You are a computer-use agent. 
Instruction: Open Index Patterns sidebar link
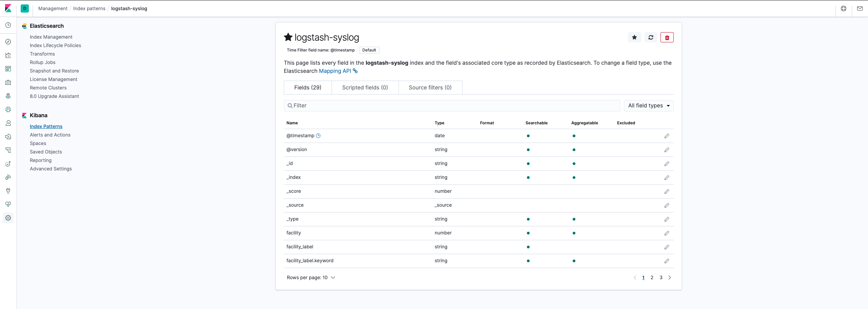(46, 126)
